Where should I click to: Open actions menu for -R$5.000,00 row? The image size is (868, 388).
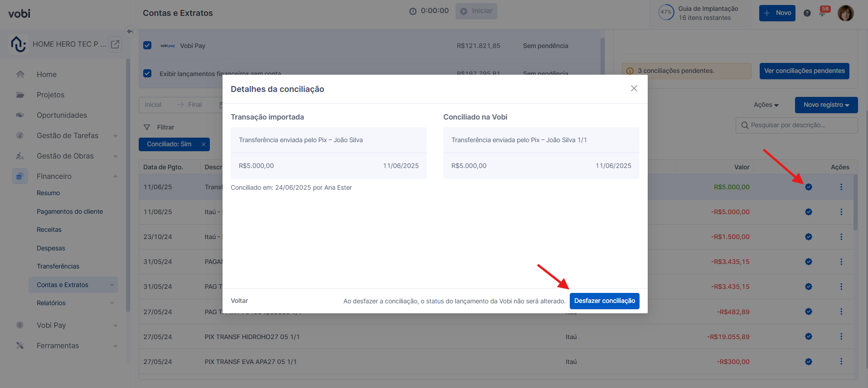click(841, 212)
